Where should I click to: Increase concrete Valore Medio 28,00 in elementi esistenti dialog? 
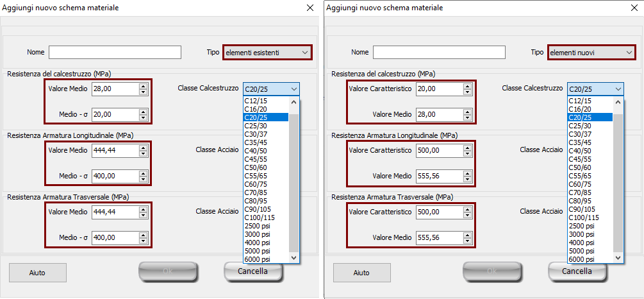click(x=143, y=86)
